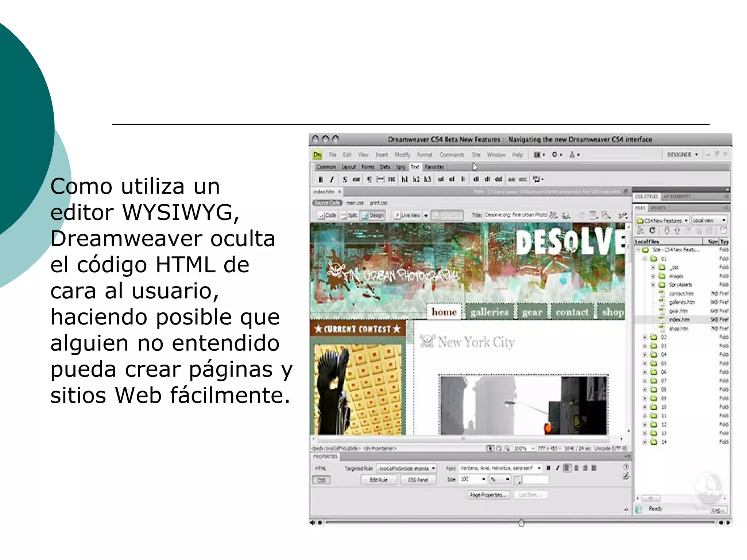
Task: Click the CSS Panel button
Action: (x=418, y=480)
